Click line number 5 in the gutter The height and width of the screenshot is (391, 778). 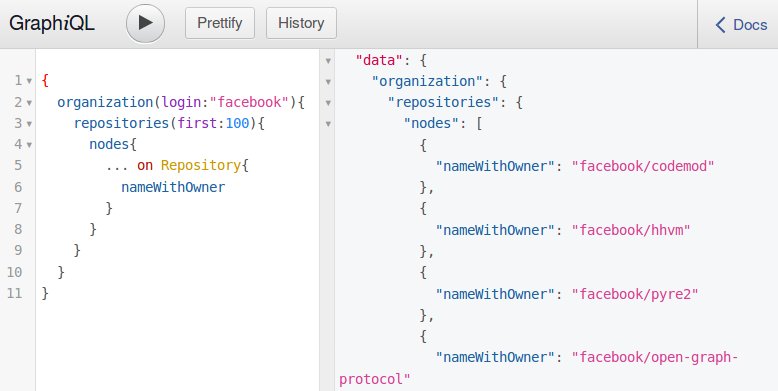18,165
